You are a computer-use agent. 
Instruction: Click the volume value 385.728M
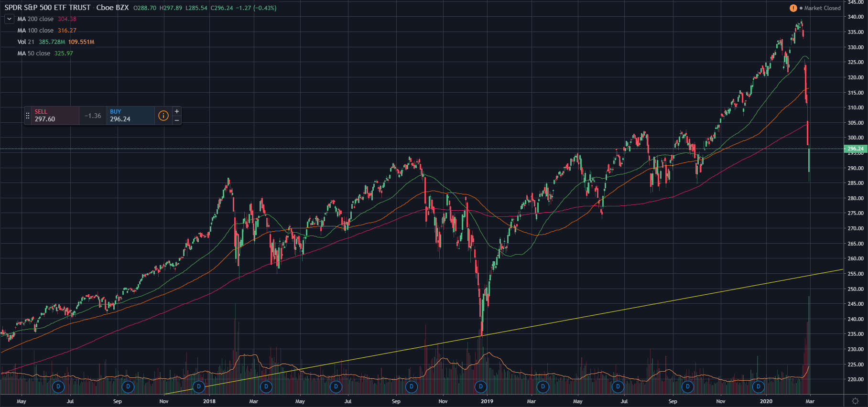pyautogui.click(x=52, y=42)
